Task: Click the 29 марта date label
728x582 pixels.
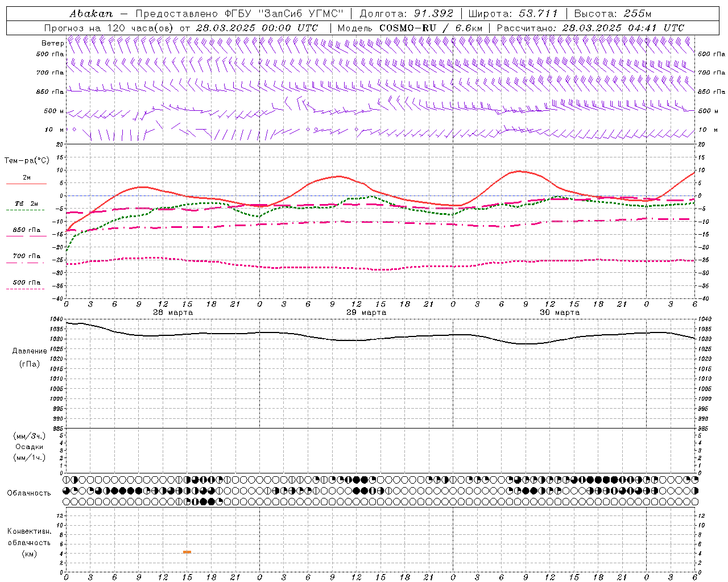Action: pos(366,313)
